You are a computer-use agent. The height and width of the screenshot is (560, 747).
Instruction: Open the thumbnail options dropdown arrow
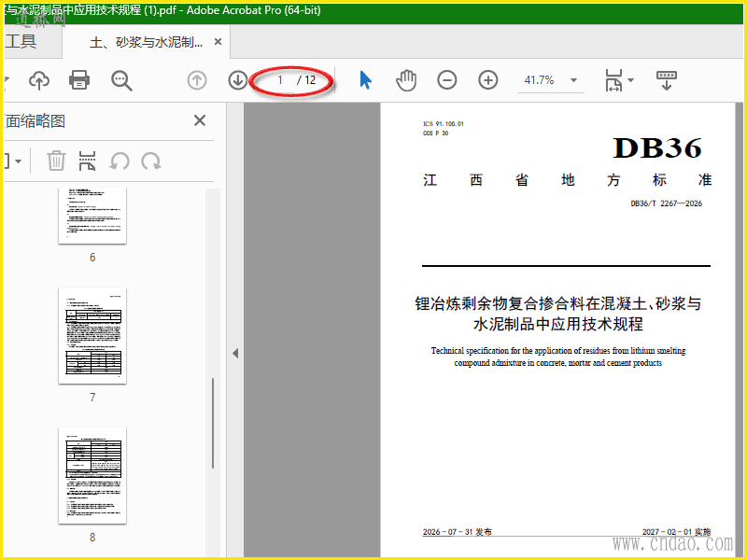pos(18,161)
